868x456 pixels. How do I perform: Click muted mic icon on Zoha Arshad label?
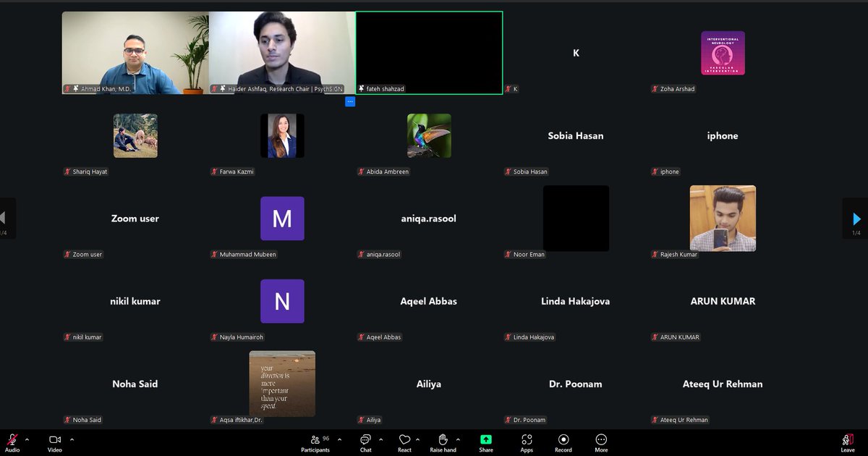655,89
